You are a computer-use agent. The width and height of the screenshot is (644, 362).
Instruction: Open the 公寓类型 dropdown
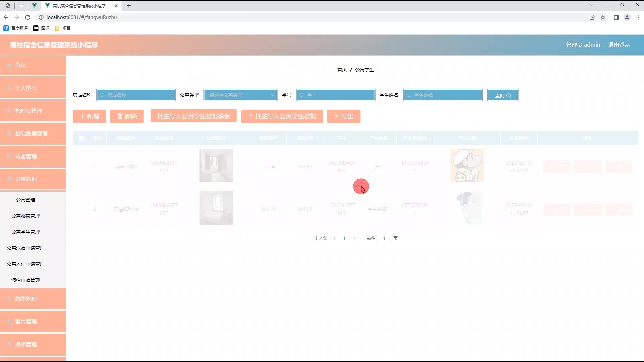point(240,95)
